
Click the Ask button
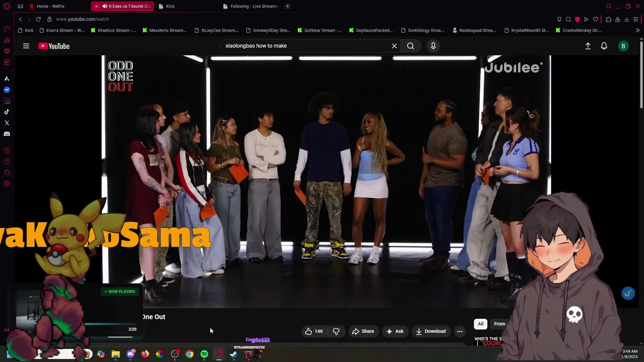click(395, 331)
